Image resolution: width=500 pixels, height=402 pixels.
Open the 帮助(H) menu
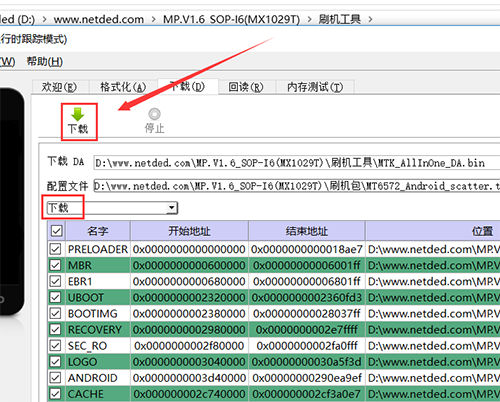point(45,62)
